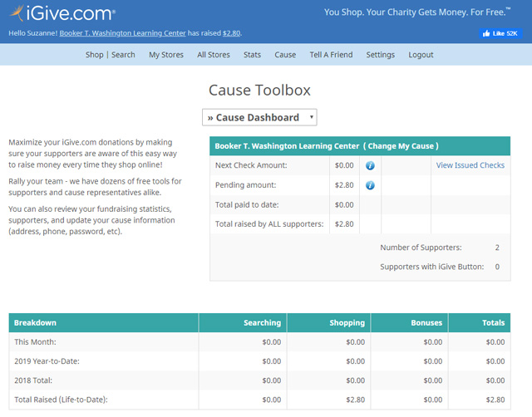Click the iGive.com logo
Image resolution: width=532 pixels, height=417 pixels.
[x=62, y=13]
